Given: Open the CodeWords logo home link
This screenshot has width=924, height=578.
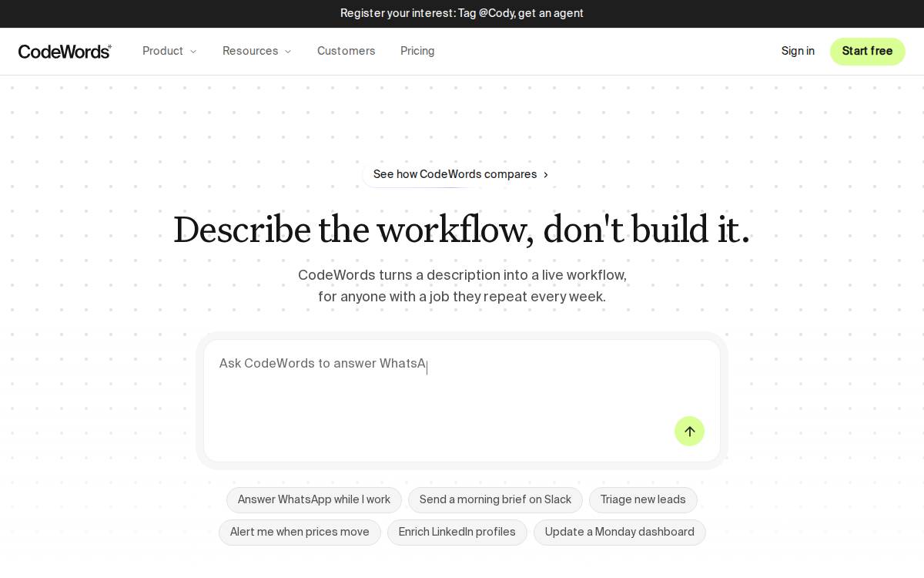Looking at the screenshot, I should [65, 52].
